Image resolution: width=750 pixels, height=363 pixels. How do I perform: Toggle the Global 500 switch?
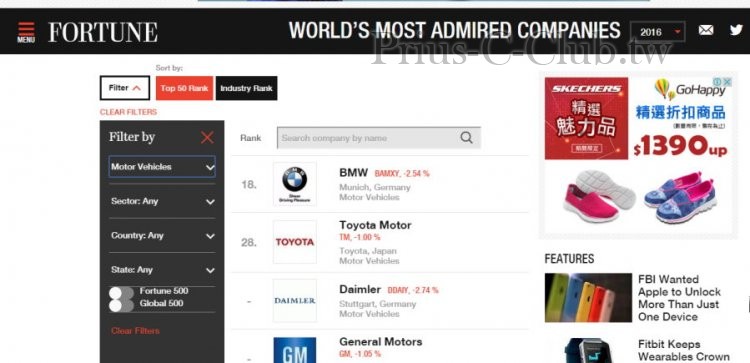tap(121, 306)
